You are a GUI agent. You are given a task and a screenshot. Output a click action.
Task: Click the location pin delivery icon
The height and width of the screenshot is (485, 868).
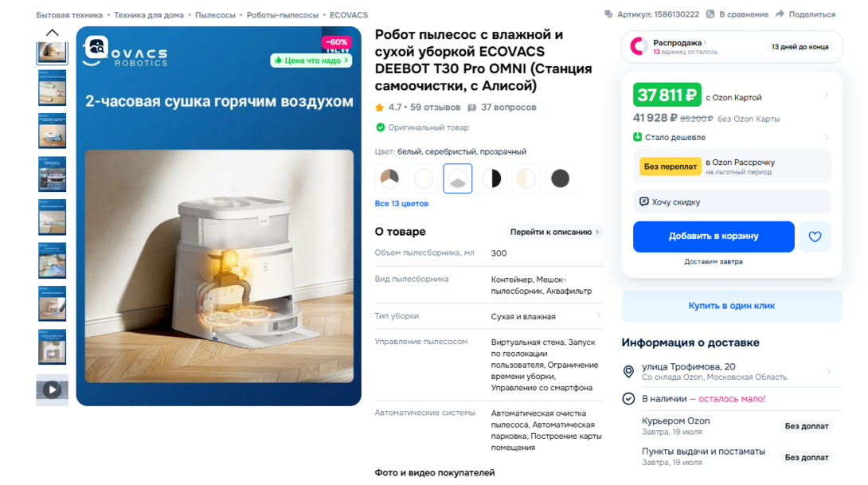pos(628,371)
